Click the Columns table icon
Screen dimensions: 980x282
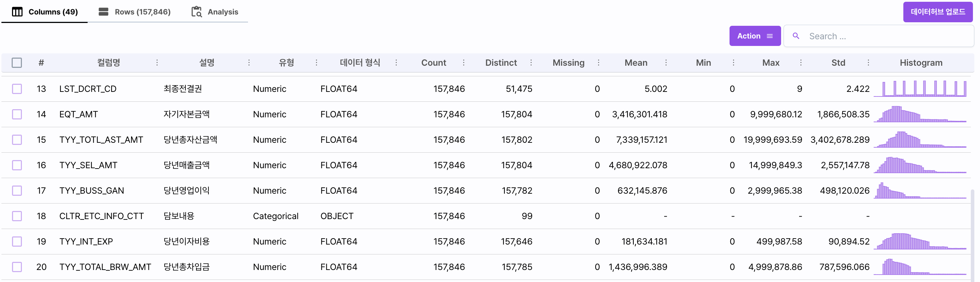[x=17, y=12]
